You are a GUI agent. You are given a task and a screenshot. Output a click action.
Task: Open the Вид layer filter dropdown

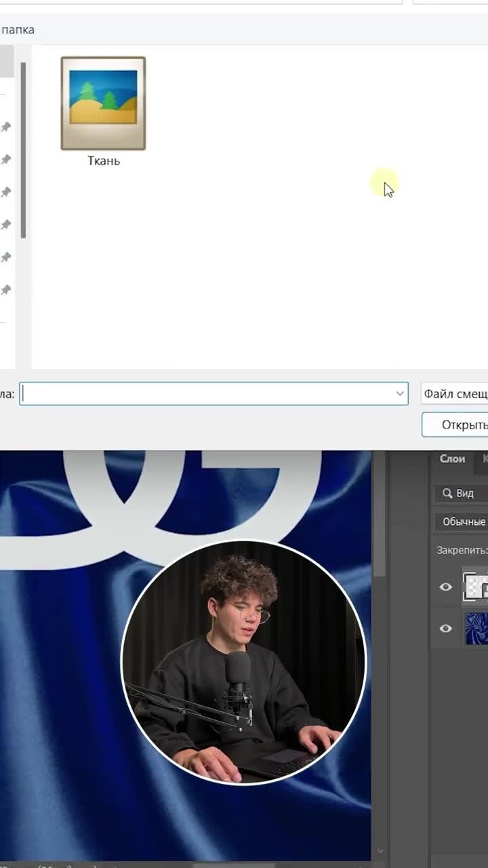pyautogui.click(x=465, y=493)
